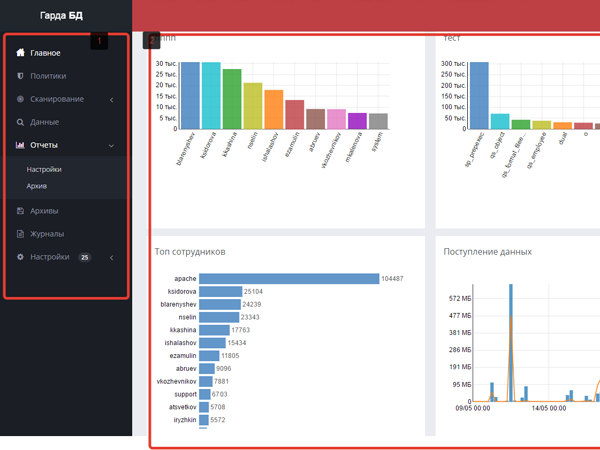Click the document icon for Журналы

(x=20, y=234)
